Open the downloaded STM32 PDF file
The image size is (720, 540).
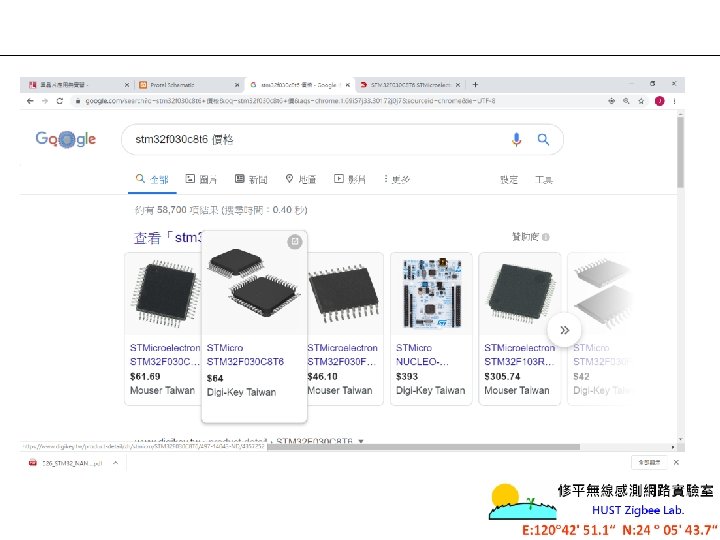(65, 463)
